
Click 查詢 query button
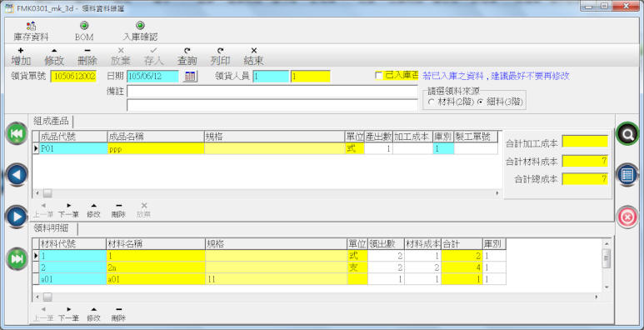[187, 57]
